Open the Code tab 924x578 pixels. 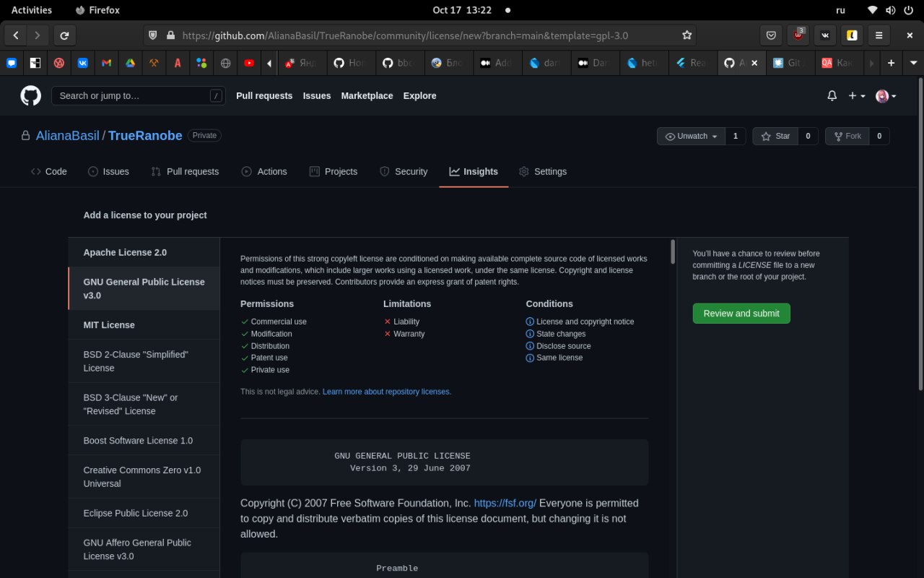(48, 171)
